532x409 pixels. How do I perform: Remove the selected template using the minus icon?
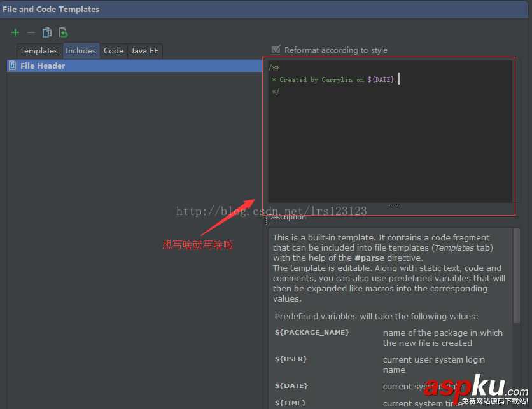[30, 32]
